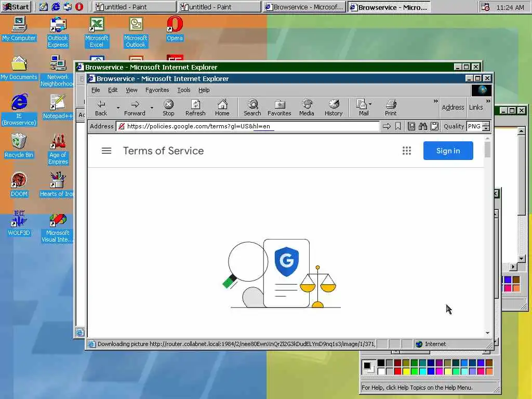The image size is (532, 399).
Task: Open the Edit menu
Action: click(x=113, y=90)
